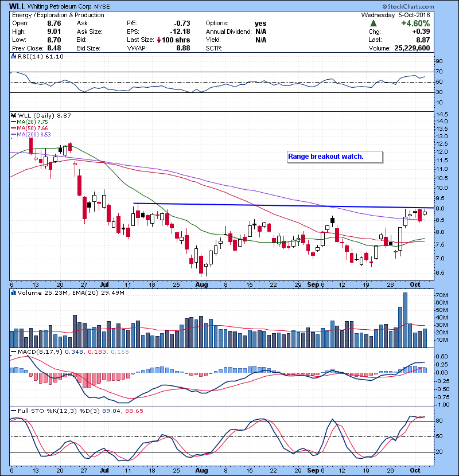Screen dimensions: 459x476
Task: Select the red MA(50) 7.66 legend entry
Action: click(29, 128)
